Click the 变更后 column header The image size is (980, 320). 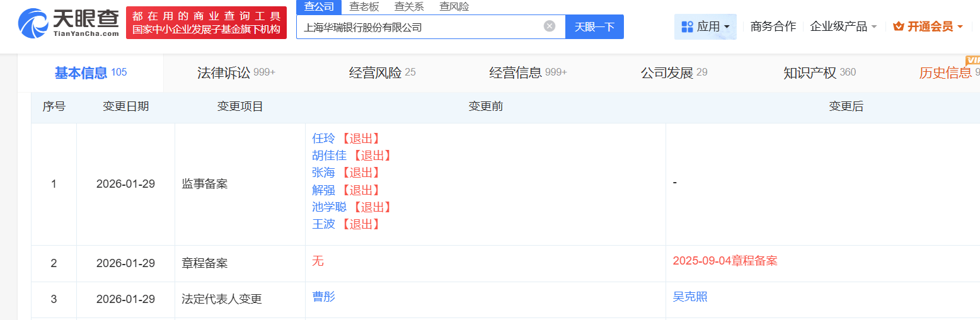846,106
